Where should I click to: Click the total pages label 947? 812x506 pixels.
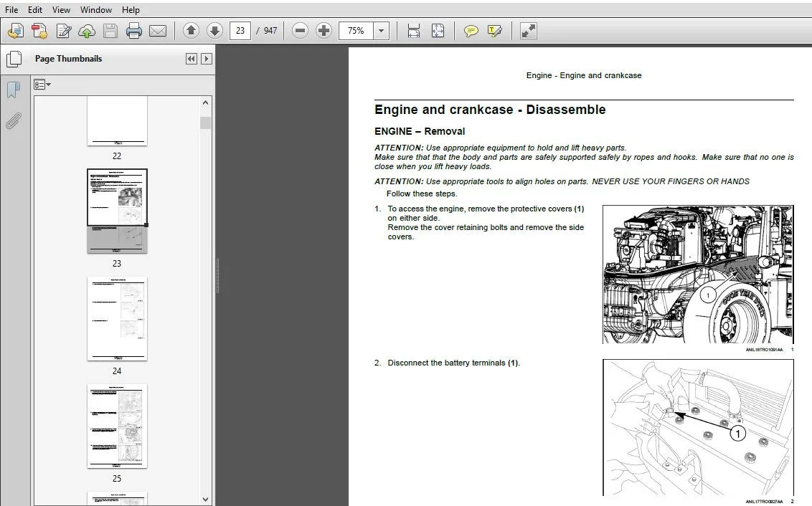270,31
